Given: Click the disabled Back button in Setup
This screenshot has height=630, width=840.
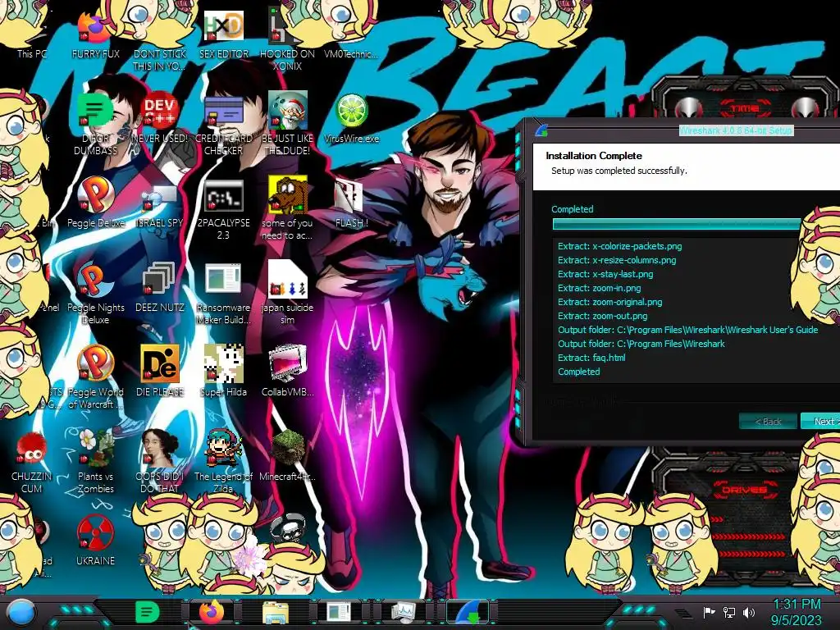Looking at the screenshot, I should tap(768, 421).
